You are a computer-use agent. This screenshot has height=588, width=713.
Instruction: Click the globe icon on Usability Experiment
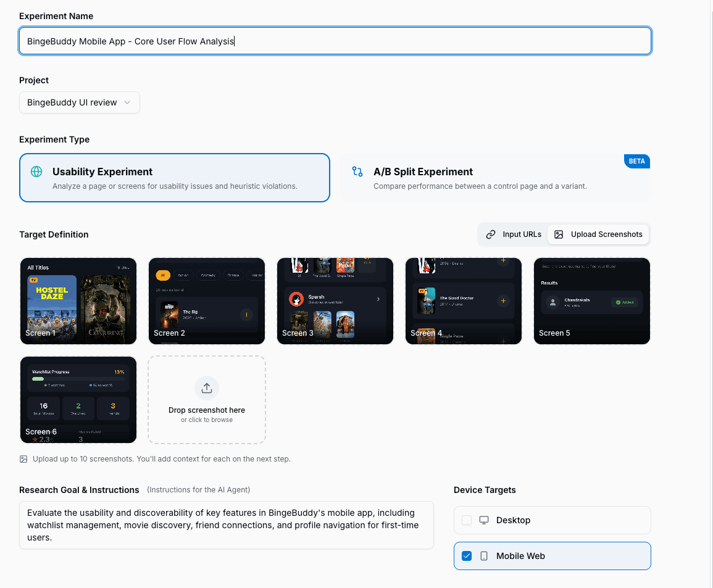click(x=37, y=172)
